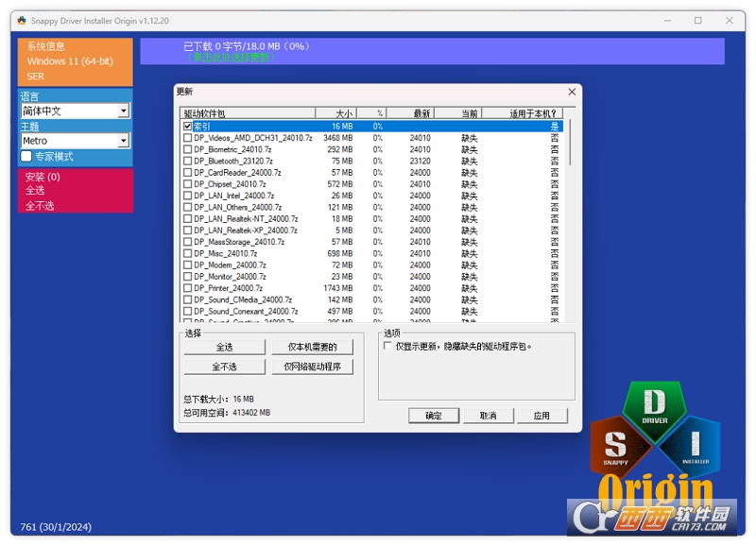Select the DP_MassStorage_24010.7z row
This screenshot has width=756, height=546.
(371, 242)
